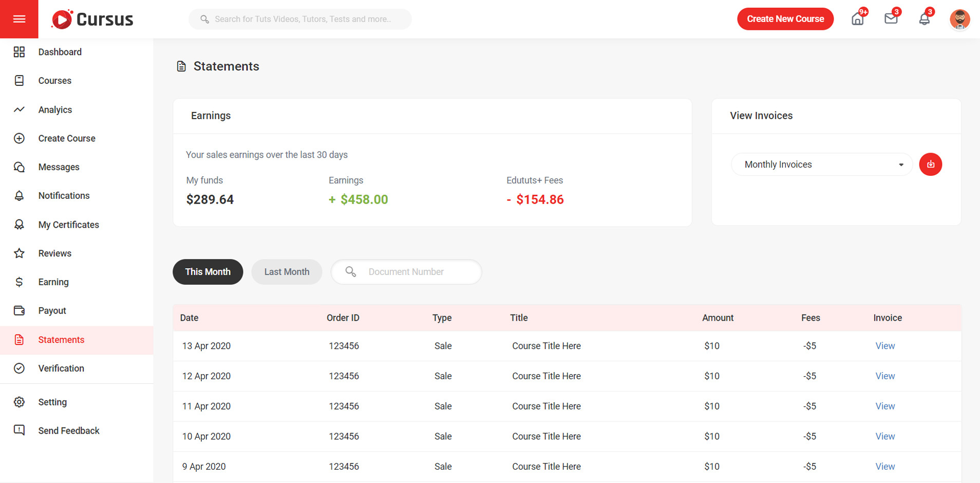This screenshot has height=483, width=980.
Task: Open the home icon in header
Action: point(857,20)
